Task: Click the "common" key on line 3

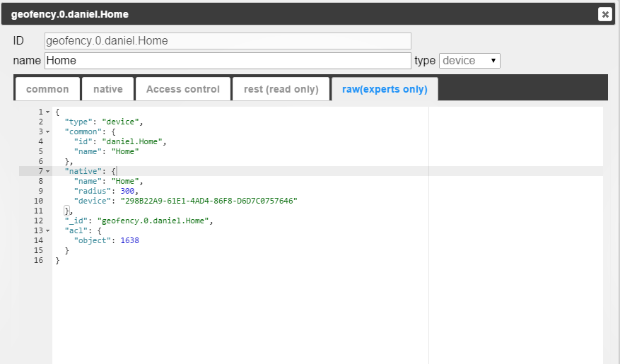Action: click(83, 131)
